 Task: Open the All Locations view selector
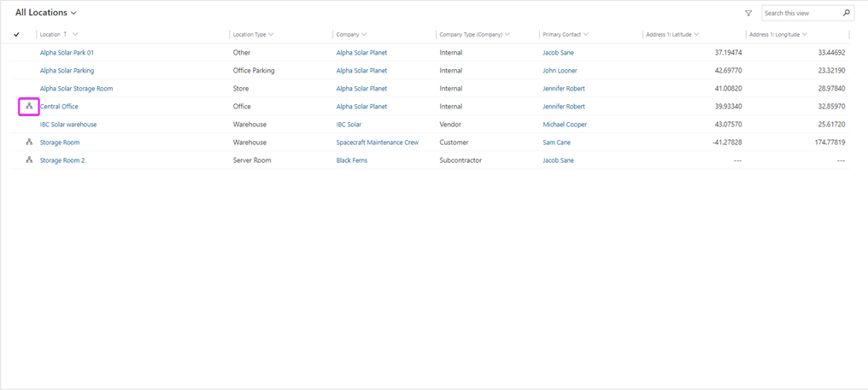click(x=46, y=13)
